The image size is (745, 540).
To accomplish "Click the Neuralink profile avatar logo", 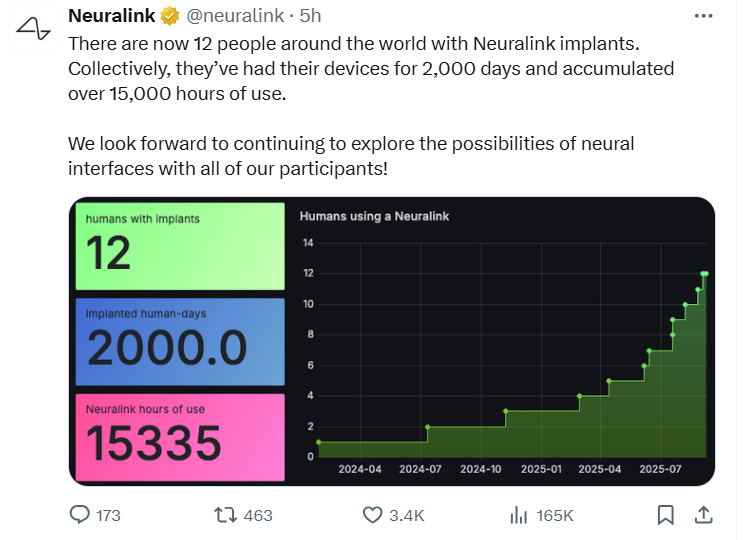I will [33, 29].
